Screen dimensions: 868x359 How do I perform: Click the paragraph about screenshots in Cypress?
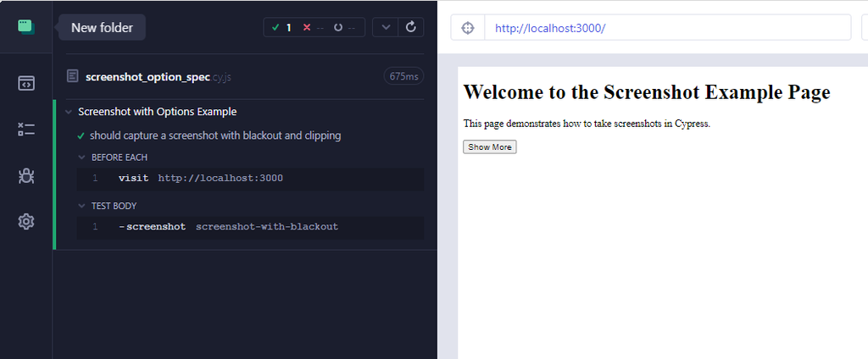point(587,124)
